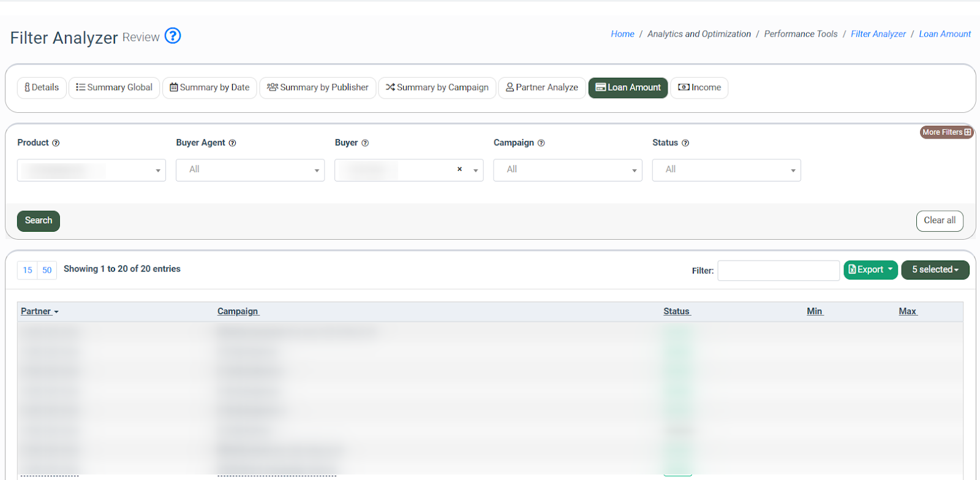Screen dimensions: 980x480
Task: Click the Buyer Agent help info icon
Action: [x=232, y=143]
